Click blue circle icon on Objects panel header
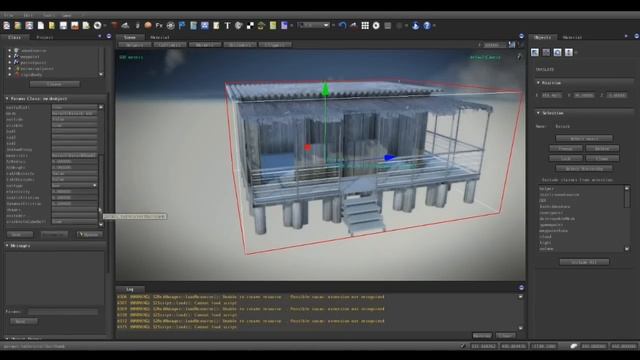 pyautogui.click(x=637, y=36)
